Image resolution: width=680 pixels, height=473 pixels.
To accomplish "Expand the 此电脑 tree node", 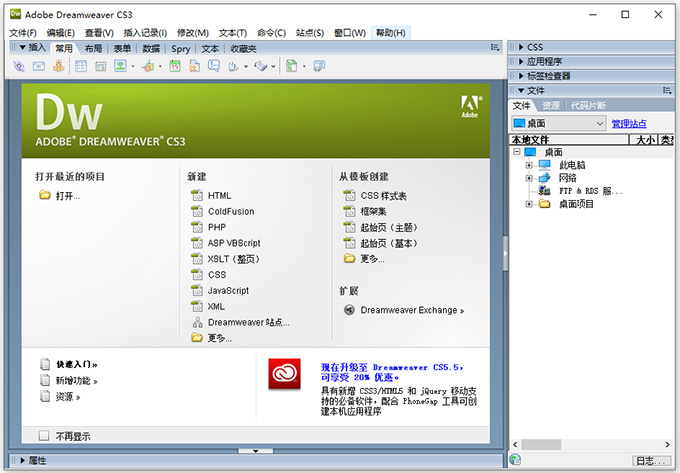I will coord(529,165).
